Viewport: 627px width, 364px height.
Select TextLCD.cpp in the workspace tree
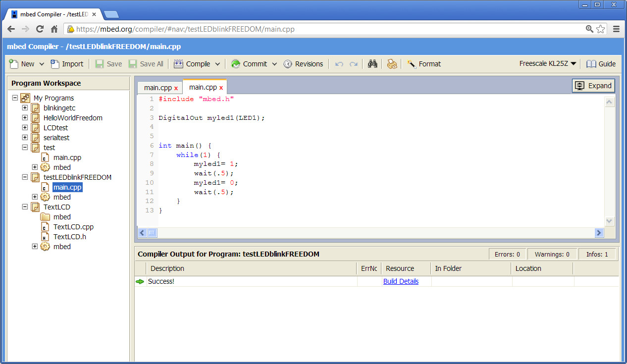73,227
